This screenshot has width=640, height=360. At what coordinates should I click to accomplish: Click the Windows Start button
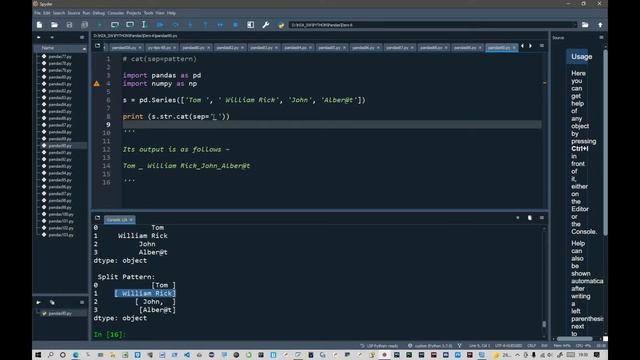[38, 355]
